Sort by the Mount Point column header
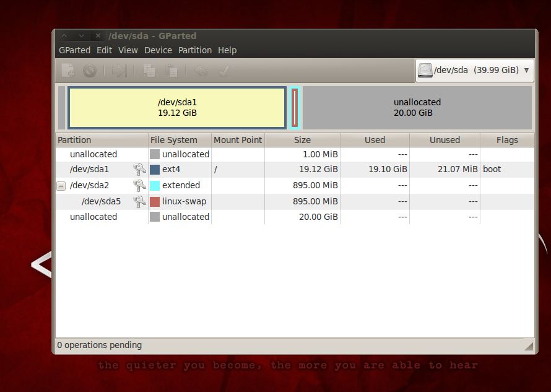 pyautogui.click(x=238, y=140)
